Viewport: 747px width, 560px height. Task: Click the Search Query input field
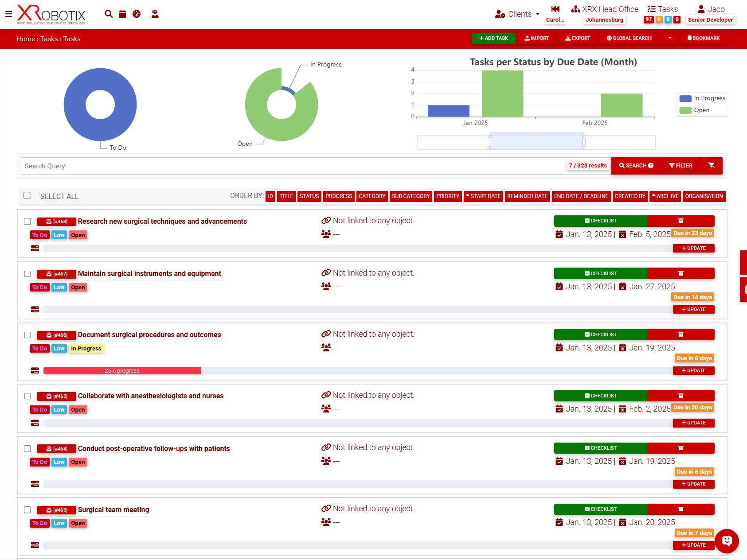293,166
